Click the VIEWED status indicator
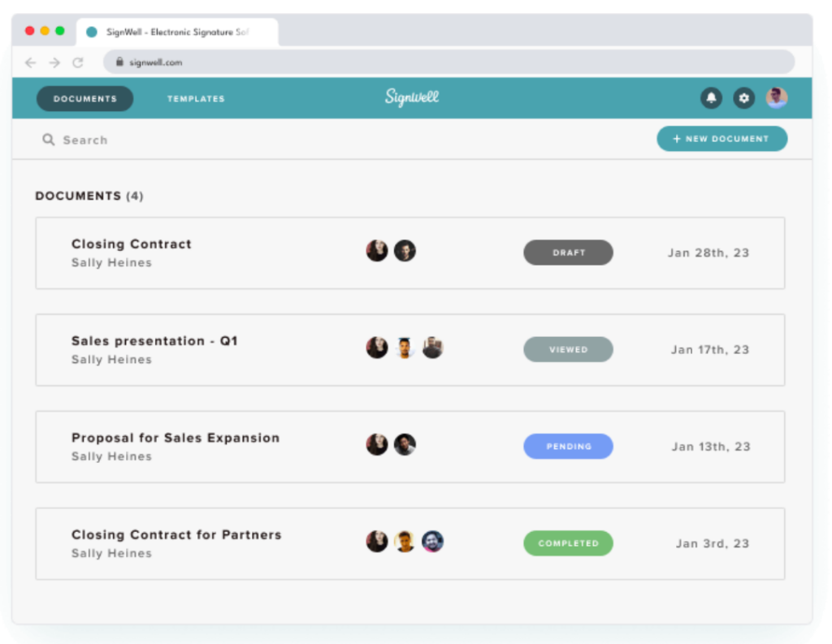Screen dimensions: 832x644 (x=568, y=349)
